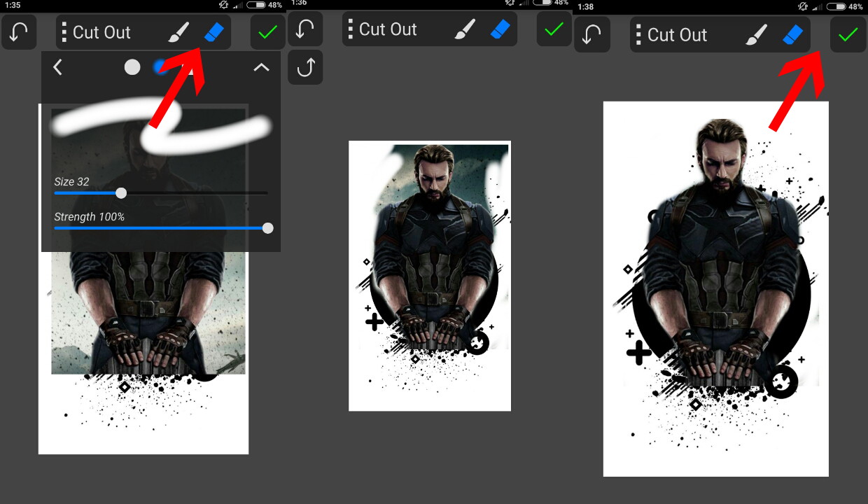The width and height of the screenshot is (868, 504).
Task: Collapse the brush settings panel with the up chevron
Action: 261,67
